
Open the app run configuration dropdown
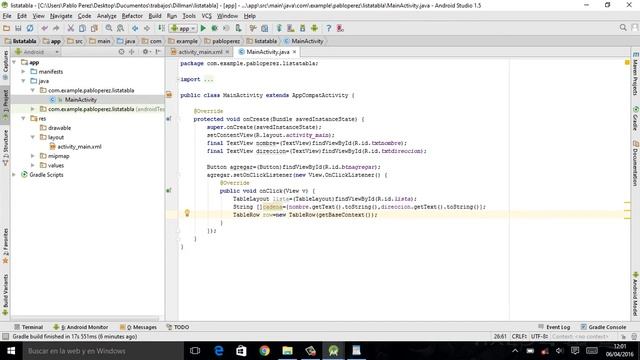(x=184, y=29)
